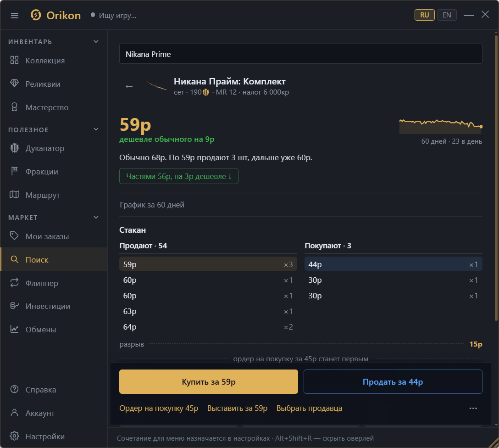Collapse the ПОЛЕЗНОЕ section

96,129
